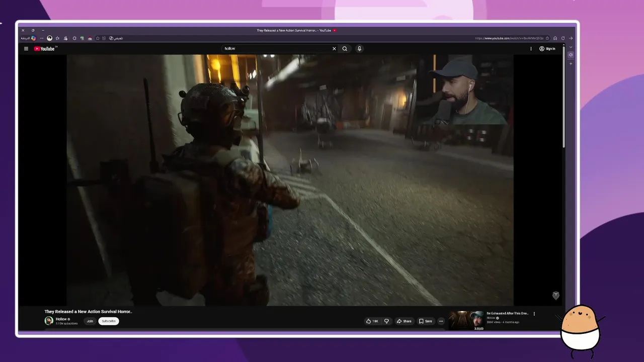The width and height of the screenshot is (644, 362).
Task: Click the sidebar plus add button
Action: [x=571, y=64]
